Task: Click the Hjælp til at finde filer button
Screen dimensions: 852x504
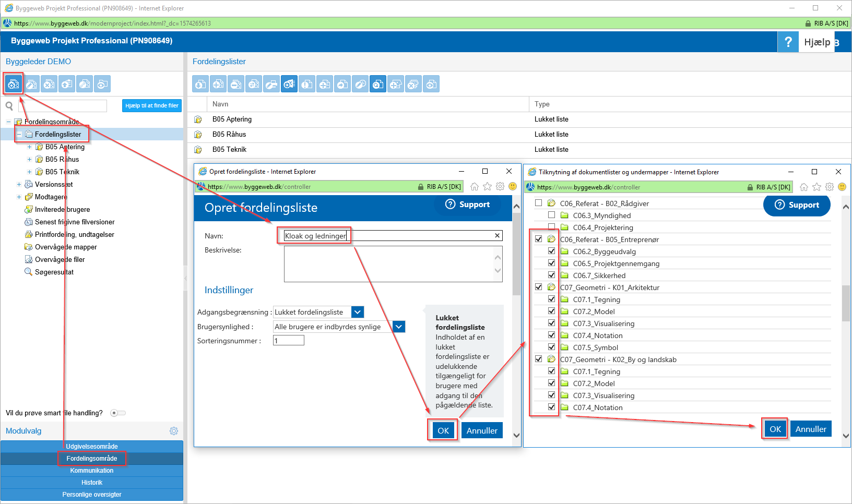Action: [x=152, y=105]
